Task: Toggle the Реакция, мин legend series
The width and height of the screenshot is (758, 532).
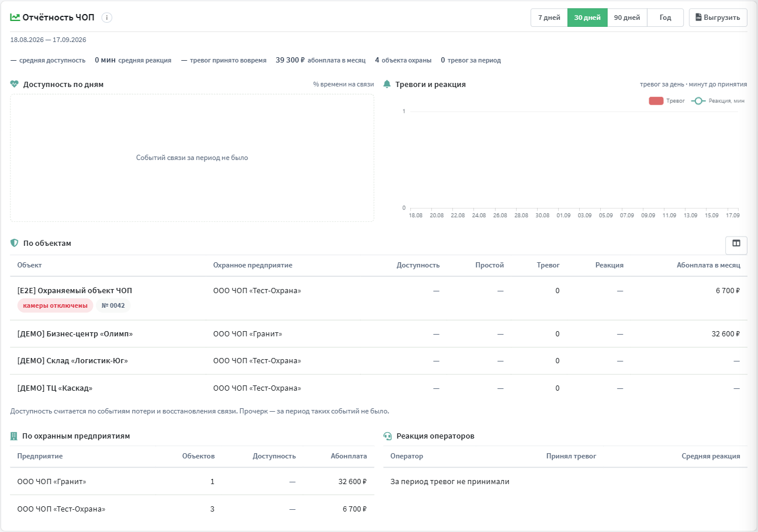Action: coord(718,101)
